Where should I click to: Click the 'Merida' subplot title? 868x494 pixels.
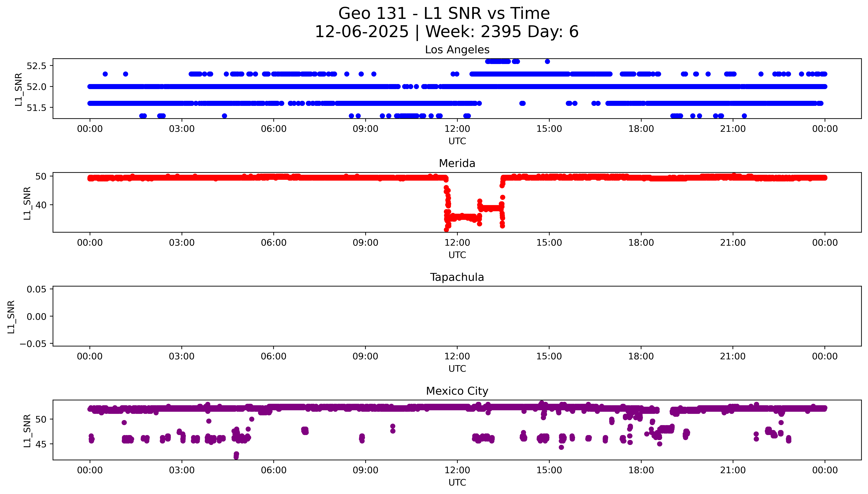pyautogui.click(x=457, y=164)
